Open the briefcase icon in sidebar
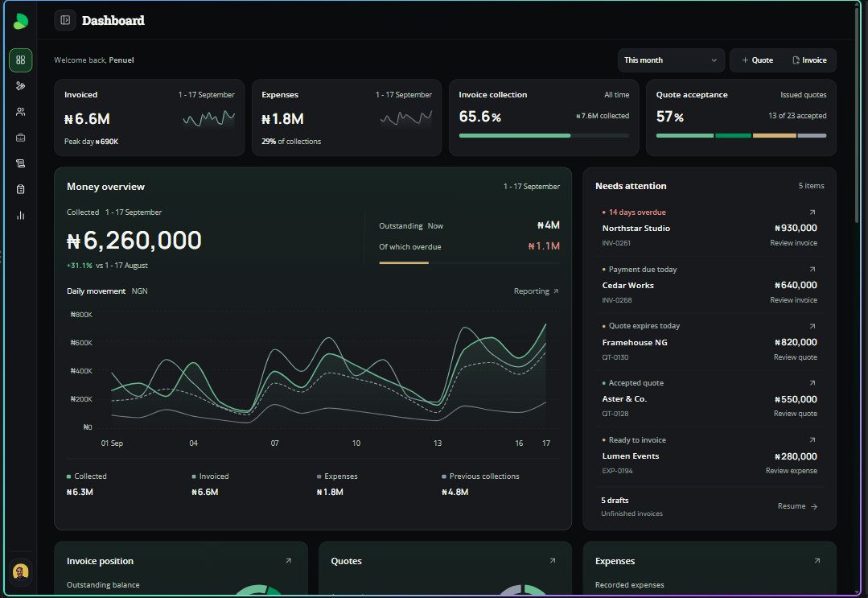 pyautogui.click(x=20, y=138)
